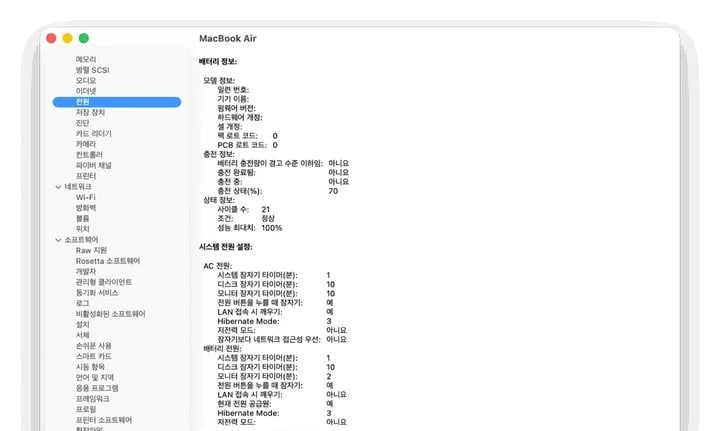Select 설치 in the sidebar

83,324
